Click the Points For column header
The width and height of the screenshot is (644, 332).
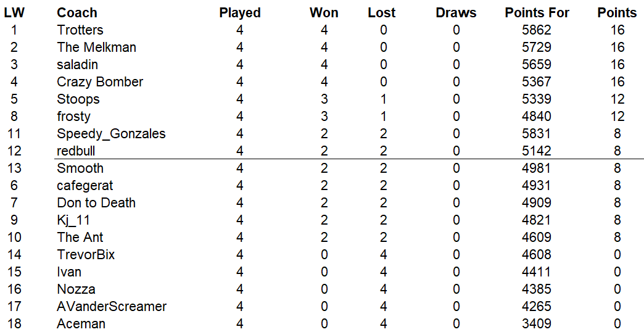click(x=537, y=13)
